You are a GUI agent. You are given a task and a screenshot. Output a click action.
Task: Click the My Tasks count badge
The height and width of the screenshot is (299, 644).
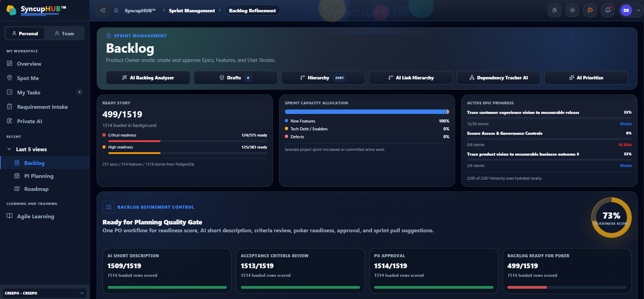[x=80, y=92]
